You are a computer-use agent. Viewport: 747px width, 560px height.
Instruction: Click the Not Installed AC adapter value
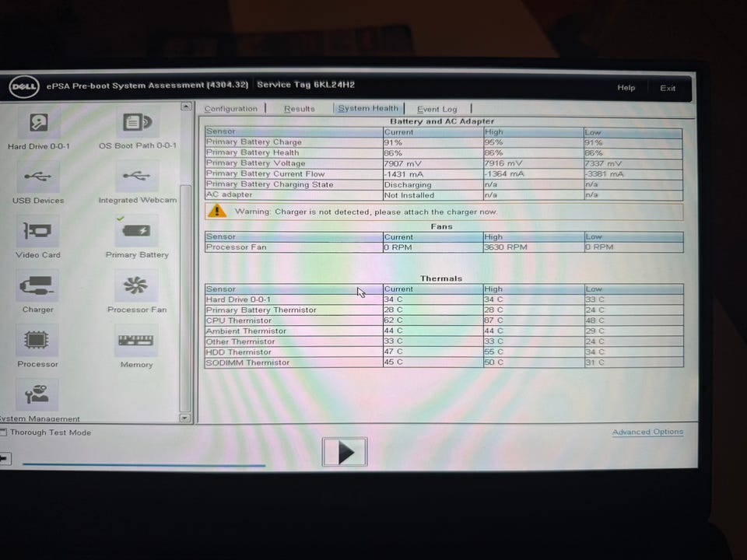pyautogui.click(x=409, y=195)
